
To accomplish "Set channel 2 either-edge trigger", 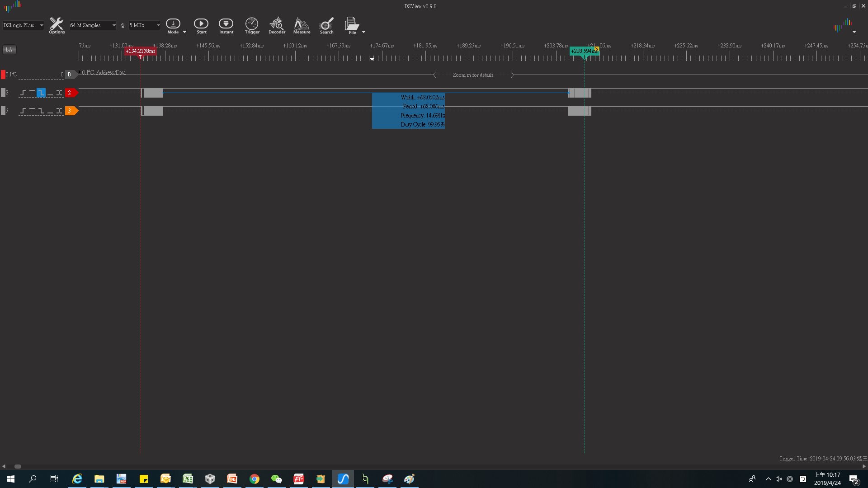I will (x=59, y=93).
